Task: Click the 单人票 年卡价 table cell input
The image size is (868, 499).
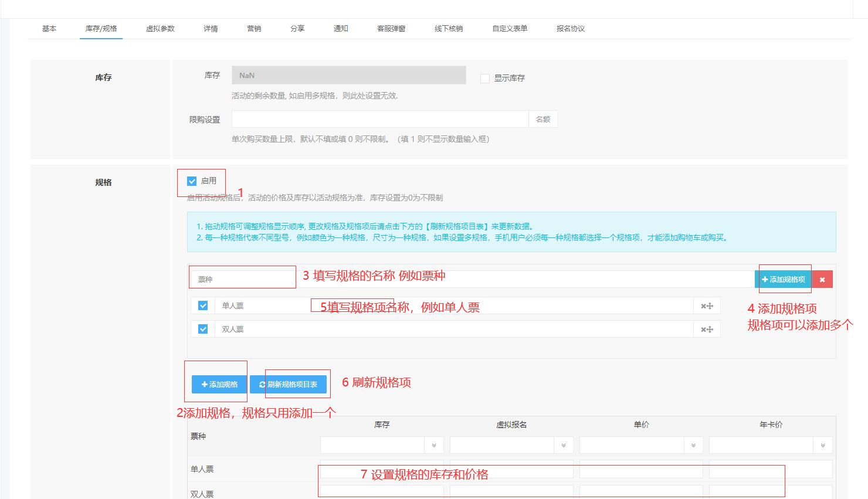Action: pos(771,469)
